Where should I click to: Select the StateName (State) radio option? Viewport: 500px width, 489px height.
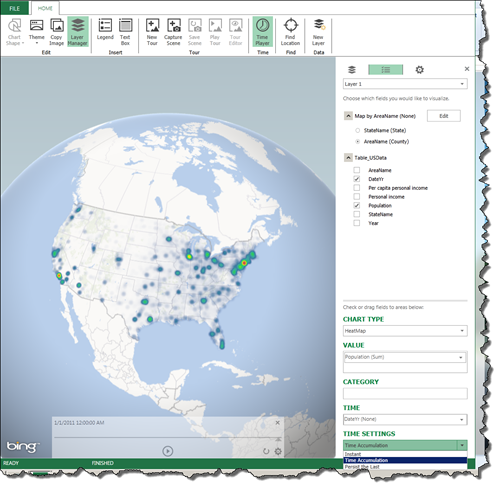(x=358, y=130)
